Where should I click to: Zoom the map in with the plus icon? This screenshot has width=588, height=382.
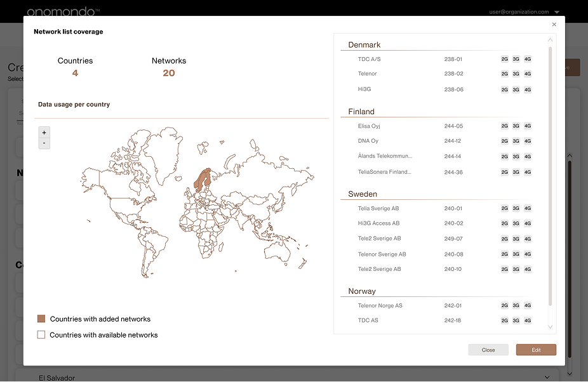44,133
